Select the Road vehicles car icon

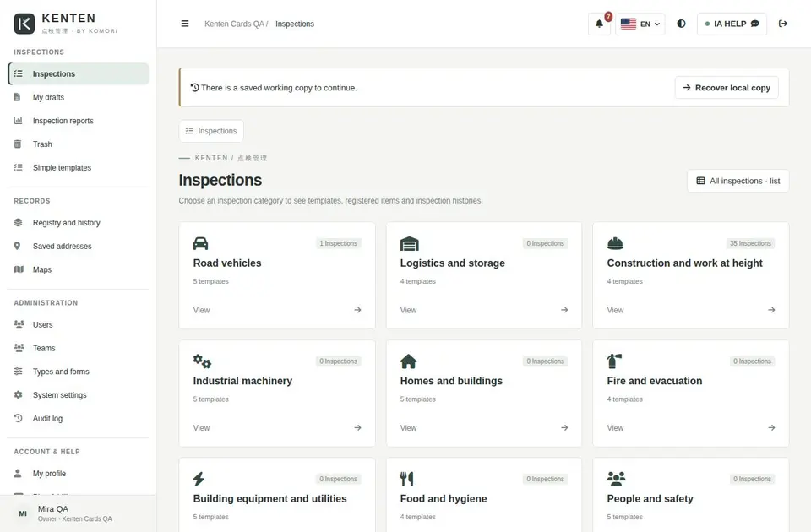pos(201,243)
